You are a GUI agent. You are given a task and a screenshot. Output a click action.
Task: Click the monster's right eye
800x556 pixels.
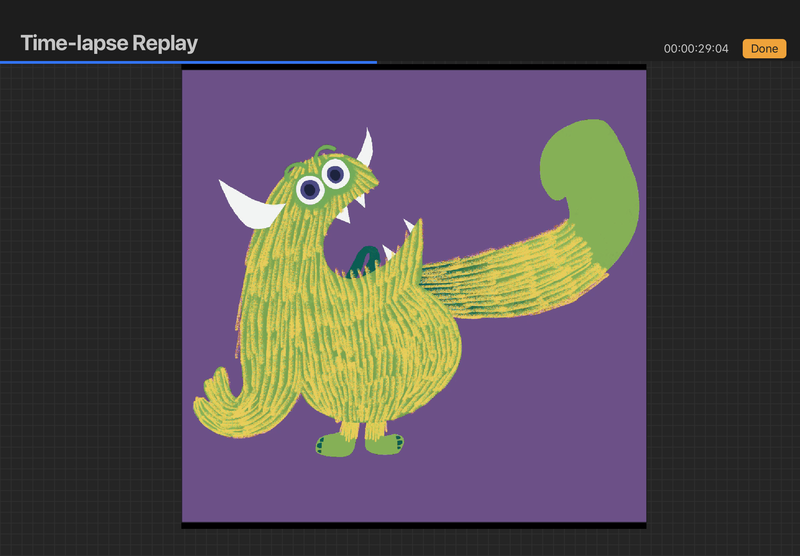336,175
